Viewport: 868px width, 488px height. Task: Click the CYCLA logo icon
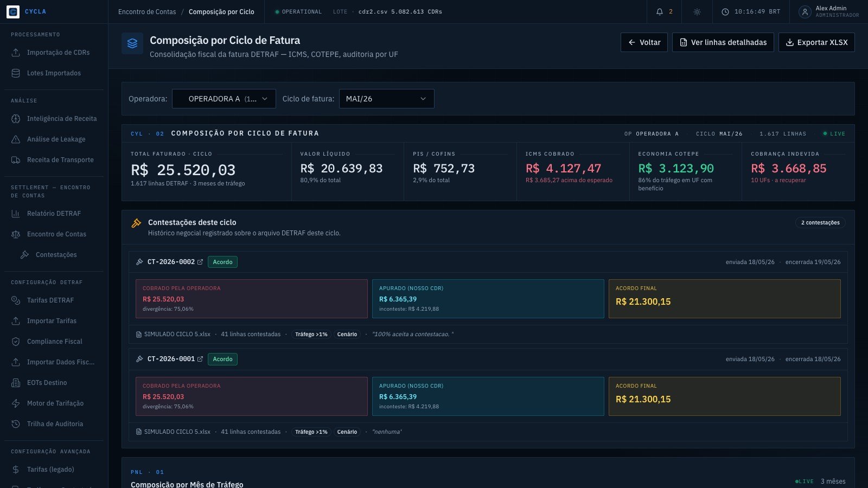coord(13,11)
